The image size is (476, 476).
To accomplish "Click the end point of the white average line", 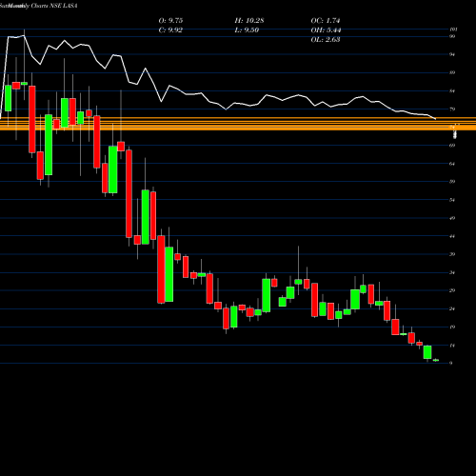I will pyautogui.click(x=435, y=119).
